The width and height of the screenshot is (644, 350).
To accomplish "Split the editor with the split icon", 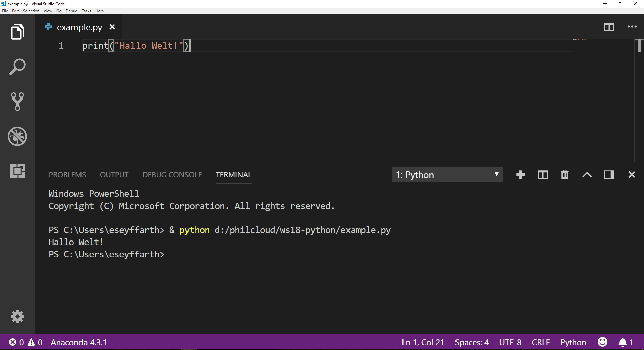I will coord(609,27).
